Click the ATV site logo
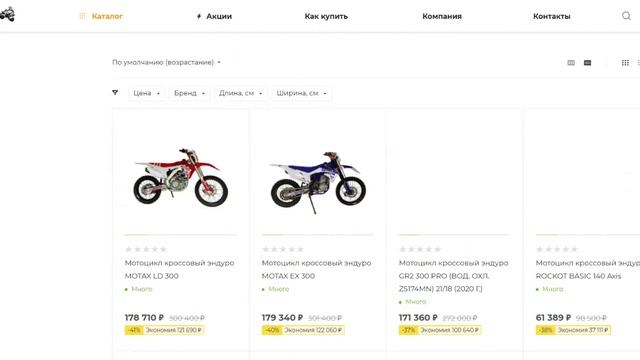Screen dimensions: 640x360 point(7,15)
